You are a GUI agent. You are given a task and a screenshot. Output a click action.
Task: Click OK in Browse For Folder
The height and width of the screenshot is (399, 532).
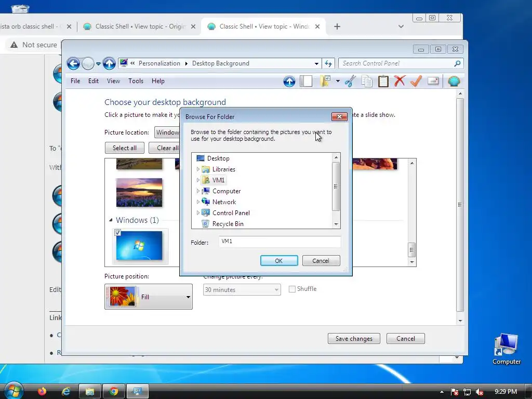click(x=279, y=261)
